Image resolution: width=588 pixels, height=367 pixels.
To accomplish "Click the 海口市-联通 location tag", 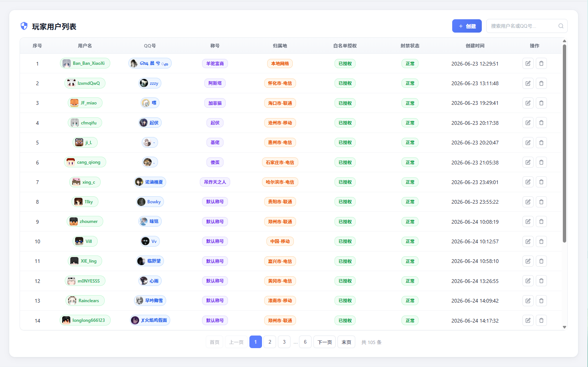I will point(280,103).
